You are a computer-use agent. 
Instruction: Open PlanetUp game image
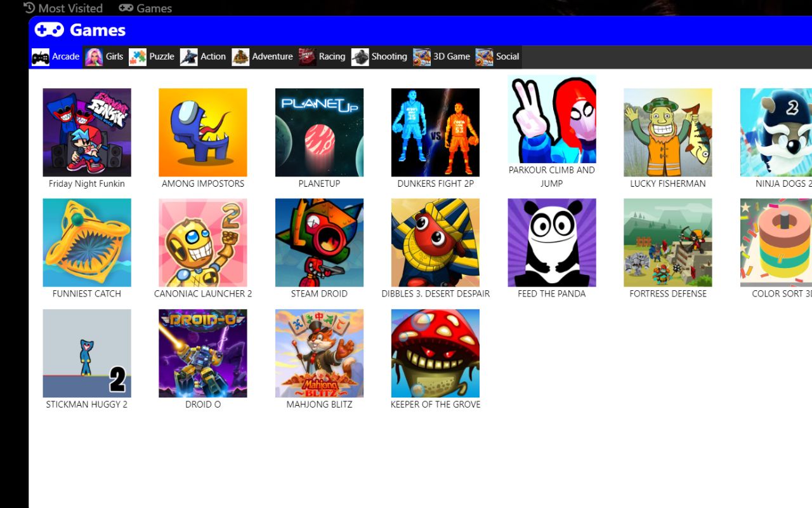click(319, 132)
